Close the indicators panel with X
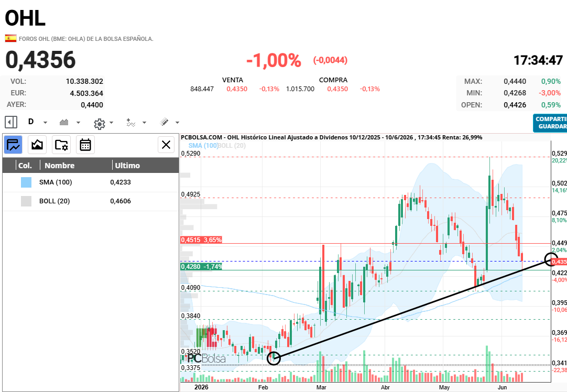 (x=166, y=145)
